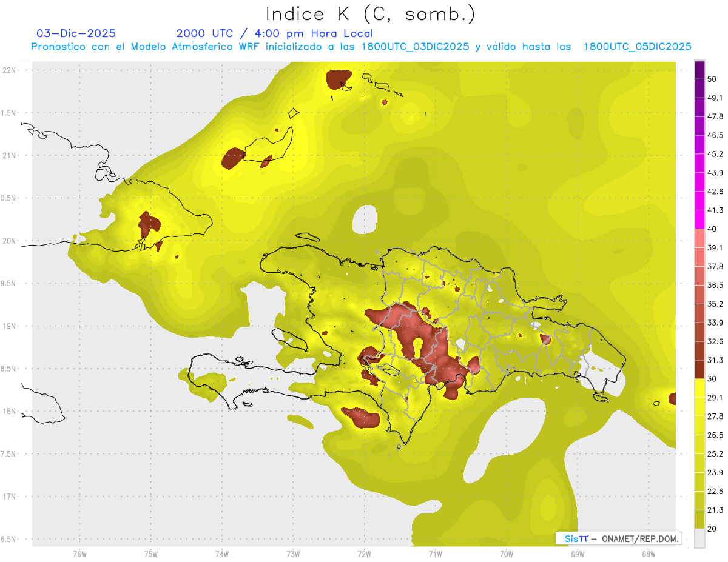Click the legend value '46.5'
Viewport: 728px width, 562px height.
click(x=715, y=135)
